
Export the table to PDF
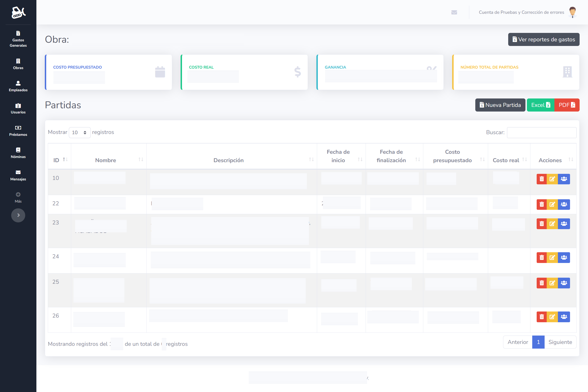[x=567, y=105]
